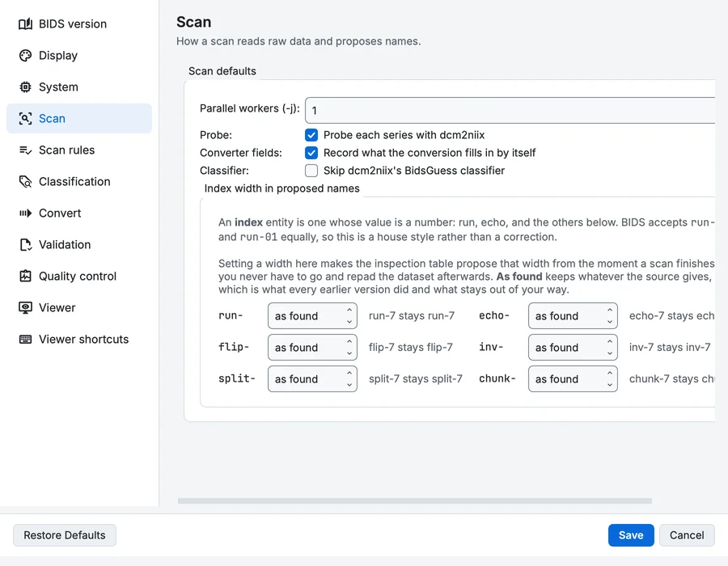The image size is (728, 566).
Task: Click the System chip icon
Action: click(x=26, y=87)
